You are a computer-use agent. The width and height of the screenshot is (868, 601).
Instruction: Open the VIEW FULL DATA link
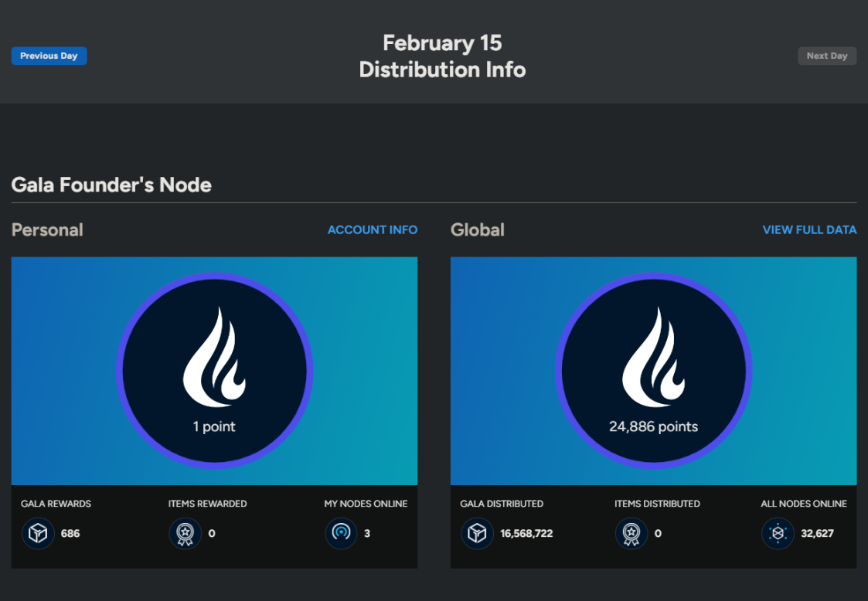tap(809, 229)
